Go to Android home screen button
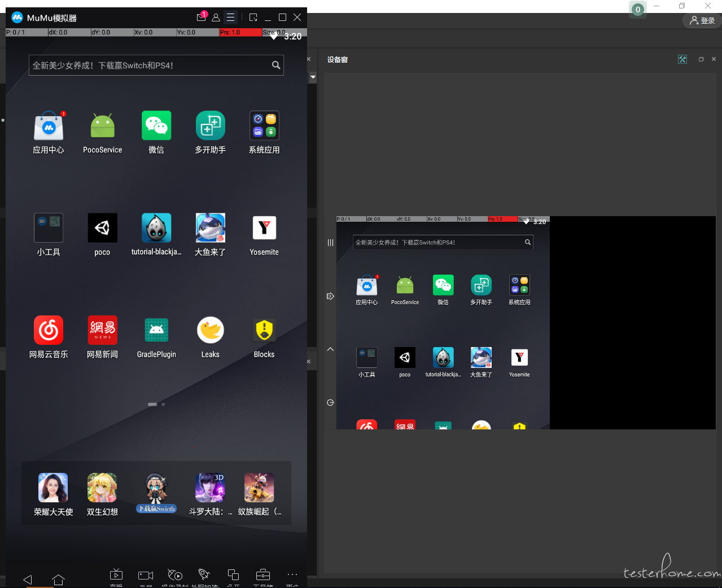722x588 pixels. (x=58, y=580)
